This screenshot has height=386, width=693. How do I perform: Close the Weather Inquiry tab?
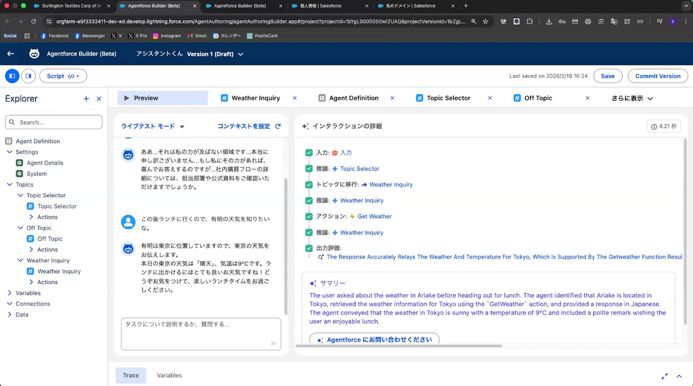tap(295, 98)
